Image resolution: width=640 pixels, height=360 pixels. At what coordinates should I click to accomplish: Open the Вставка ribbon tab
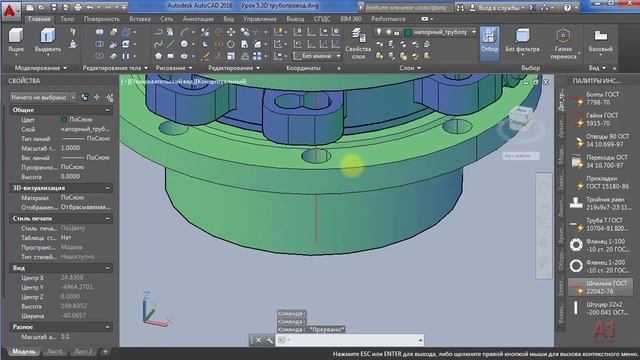click(140, 19)
